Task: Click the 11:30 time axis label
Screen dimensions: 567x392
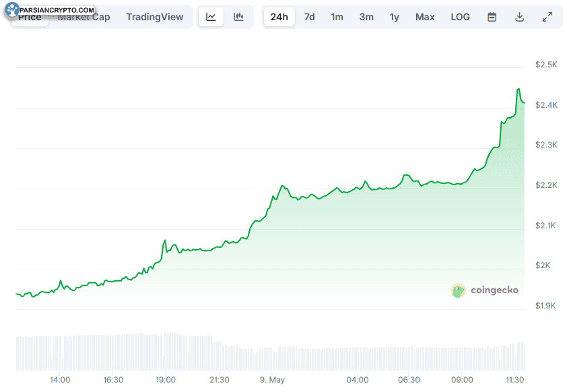Action: coord(514,380)
